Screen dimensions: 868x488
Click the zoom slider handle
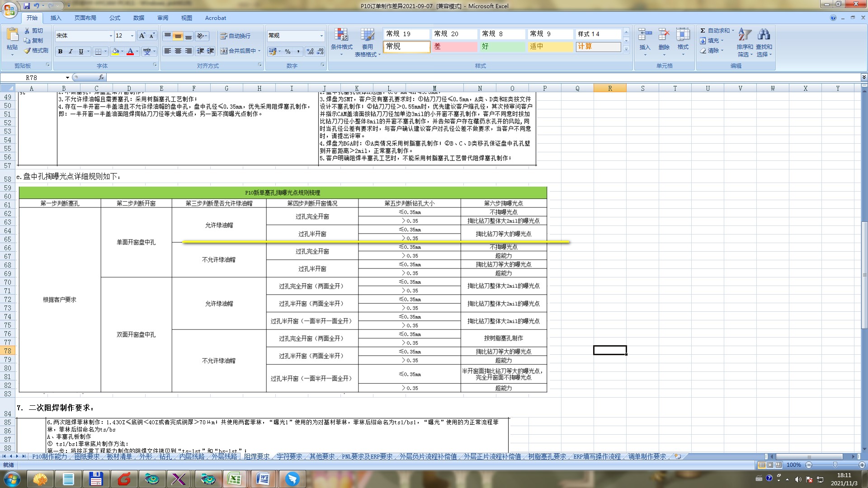tap(835, 465)
